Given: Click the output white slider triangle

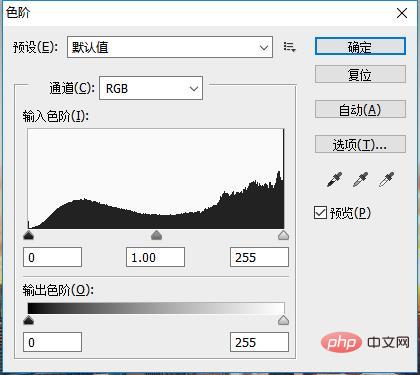Looking at the screenshot, I should coord(283,320).
